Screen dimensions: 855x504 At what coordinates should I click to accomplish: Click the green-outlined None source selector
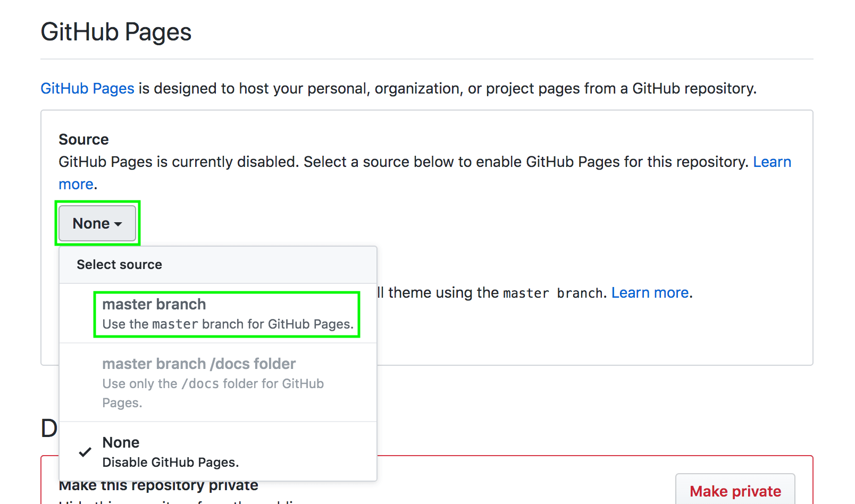[97, 223]
